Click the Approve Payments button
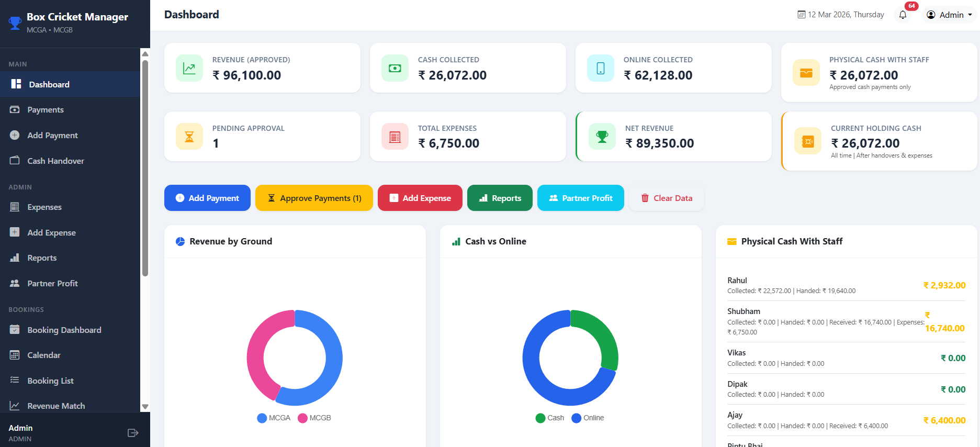 pos(314,198)
